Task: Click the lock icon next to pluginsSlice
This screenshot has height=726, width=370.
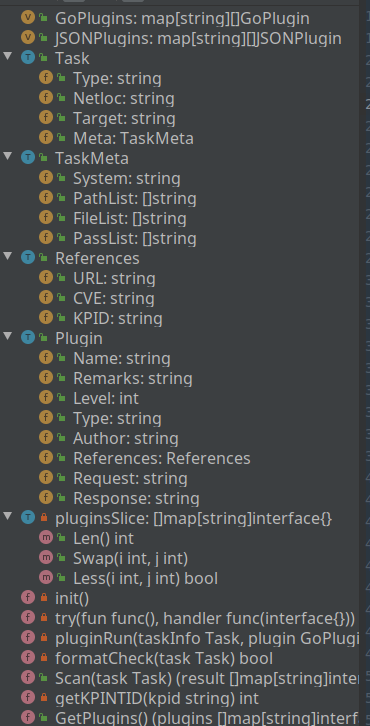Action: (x=44, y=518)
